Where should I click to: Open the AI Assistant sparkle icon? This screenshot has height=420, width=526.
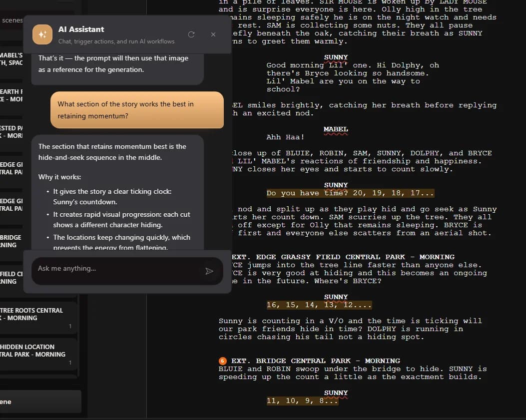click(42, 34)
